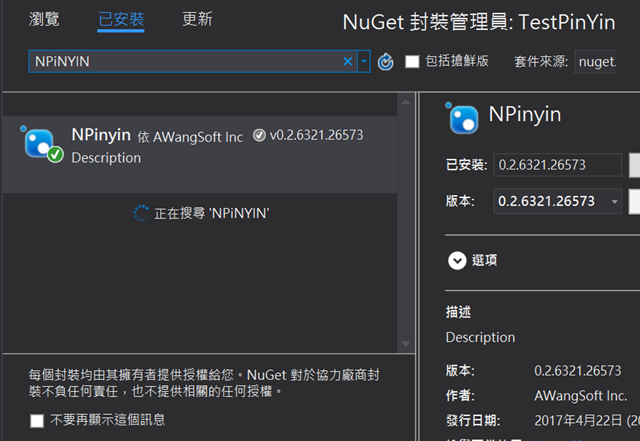
Task: Switch to the 瀏覽 tab
Action: point(44,19)
